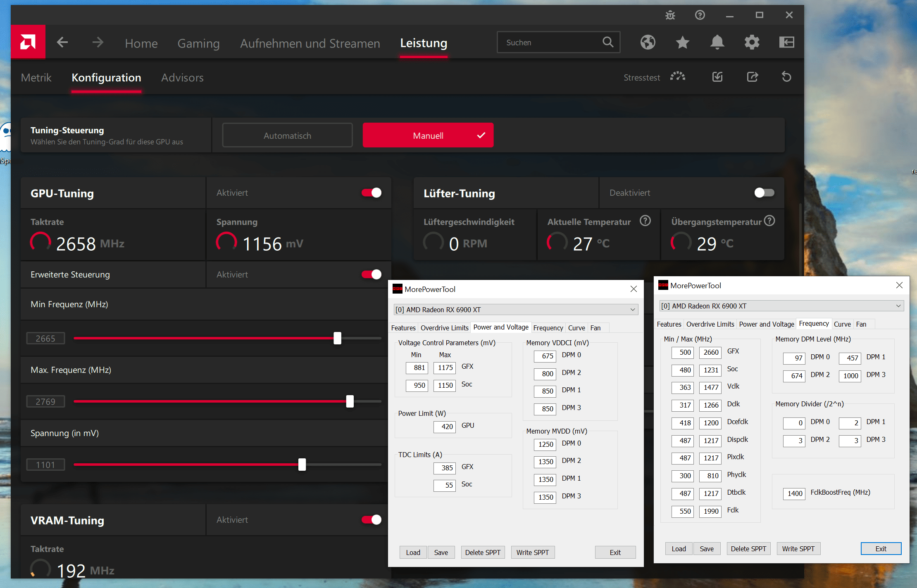Image resolution: width=917 pixels, height=588 pixels.
Task: Click the web browser globe icon
Action: click(648, 42)
